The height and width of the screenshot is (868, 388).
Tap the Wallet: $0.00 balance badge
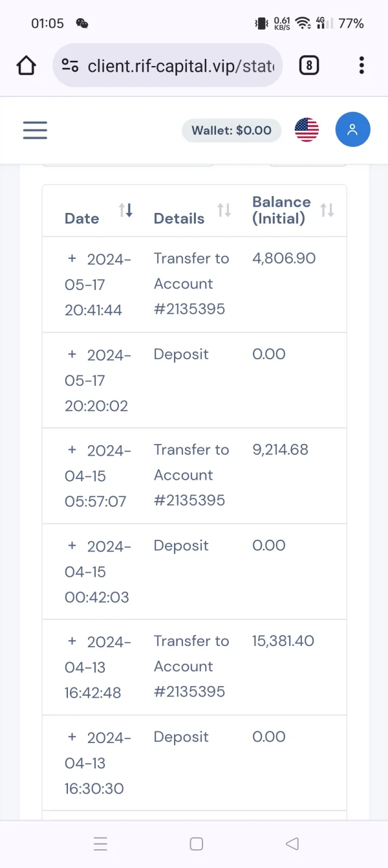[x=232, y=130]
